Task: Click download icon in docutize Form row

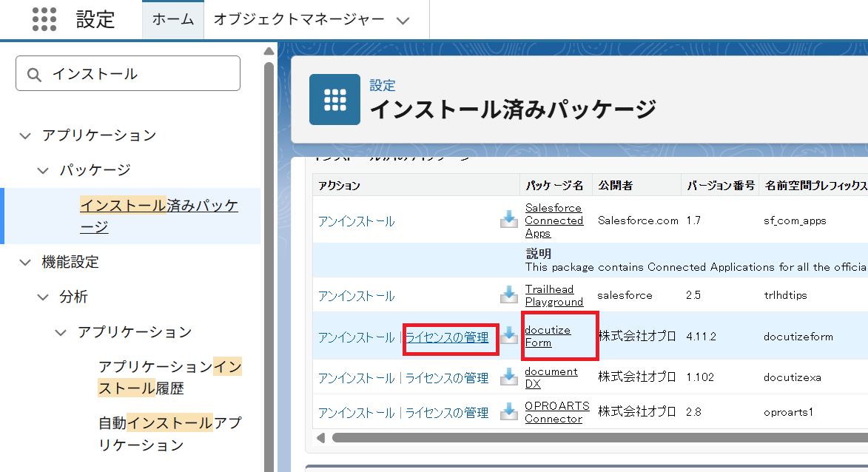Action: coord(509,336)
